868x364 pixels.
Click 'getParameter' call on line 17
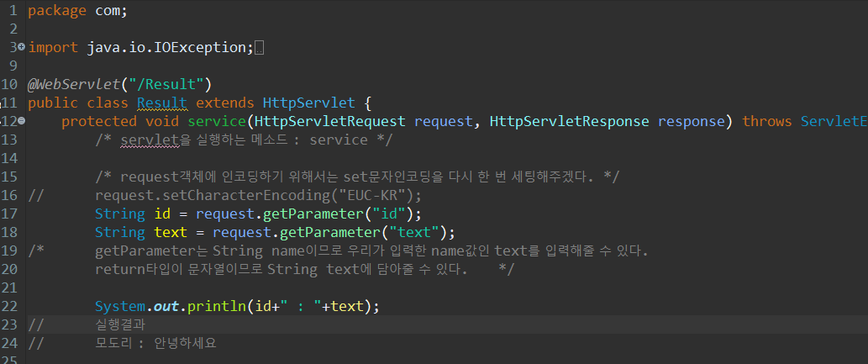pos(313,214)
